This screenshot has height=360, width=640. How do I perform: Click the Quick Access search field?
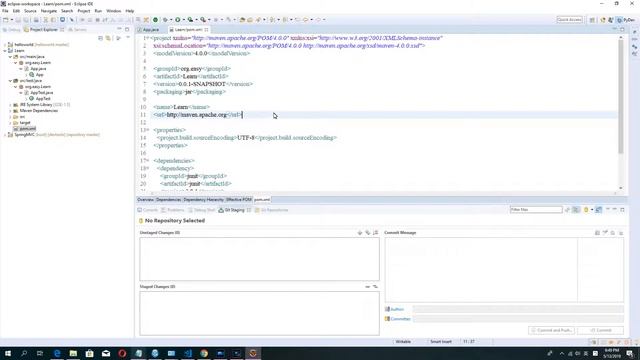569,20
